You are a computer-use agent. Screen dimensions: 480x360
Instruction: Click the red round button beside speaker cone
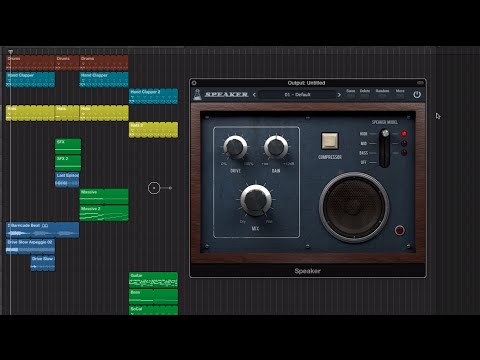coord(400,230)
